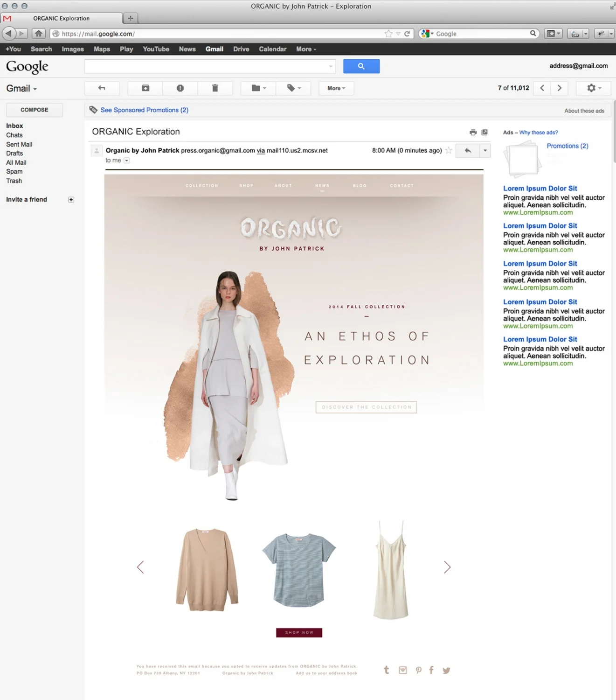Expand the More menu in the black Google bar
Image resolution: width=616 pixels, height=700 pixels.
tap(306, 49)
